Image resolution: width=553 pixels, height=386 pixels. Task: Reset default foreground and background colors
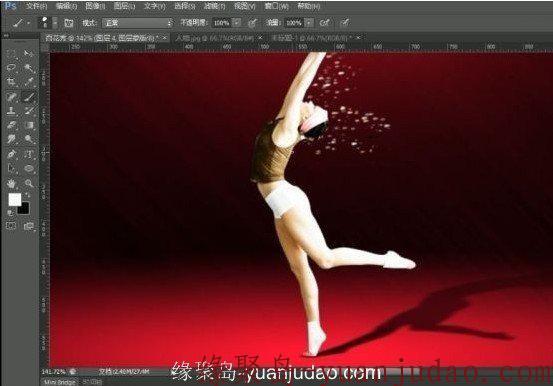10,212
